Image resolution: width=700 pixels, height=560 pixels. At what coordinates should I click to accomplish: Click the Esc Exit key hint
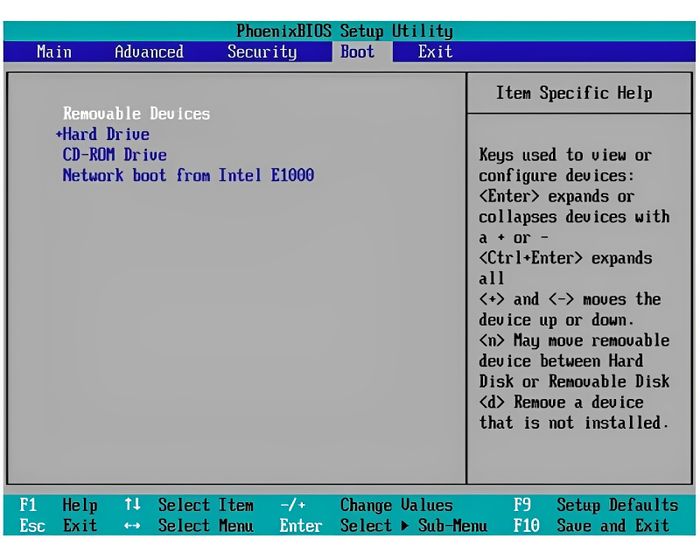58,526
